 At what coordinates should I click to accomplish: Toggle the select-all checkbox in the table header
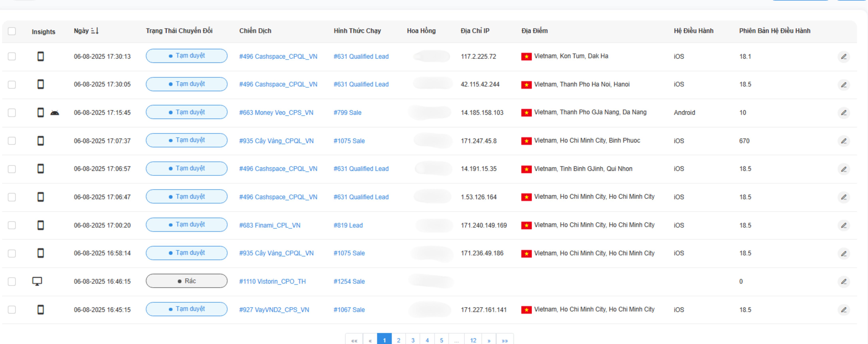[x=12, y=31]
